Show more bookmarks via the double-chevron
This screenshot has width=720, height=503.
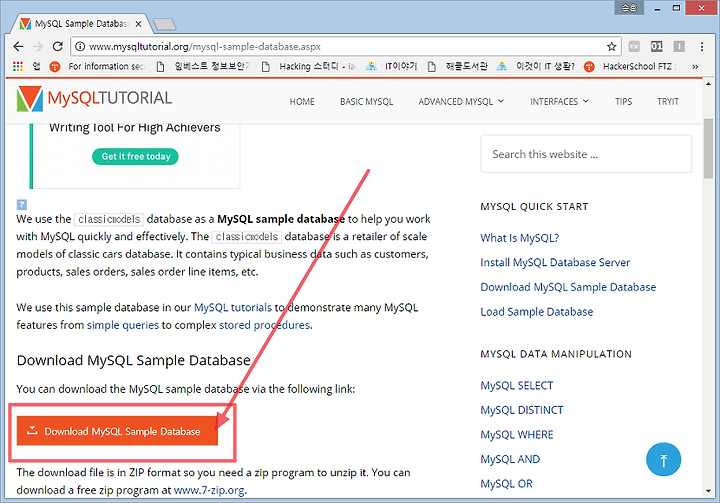(695, 67)
